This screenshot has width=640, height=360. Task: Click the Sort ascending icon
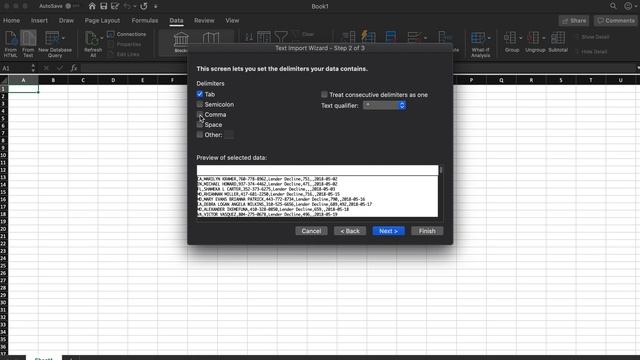249,38
